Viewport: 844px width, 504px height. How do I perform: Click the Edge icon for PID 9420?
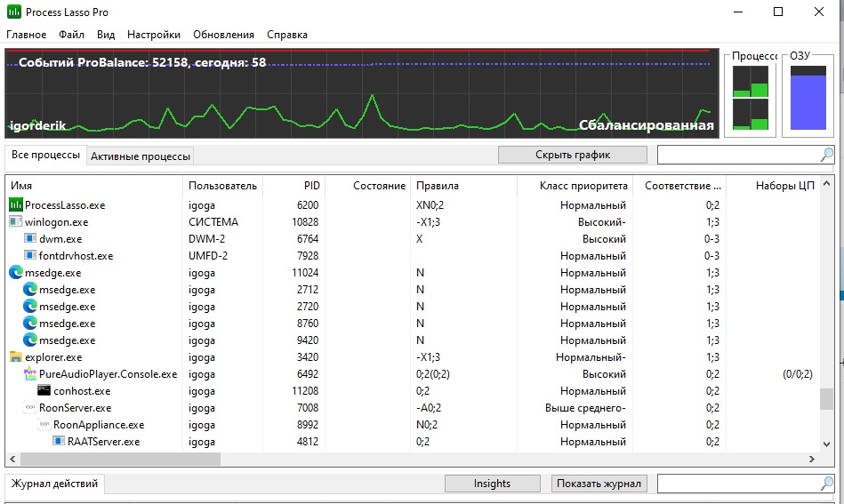coord(30,340)
